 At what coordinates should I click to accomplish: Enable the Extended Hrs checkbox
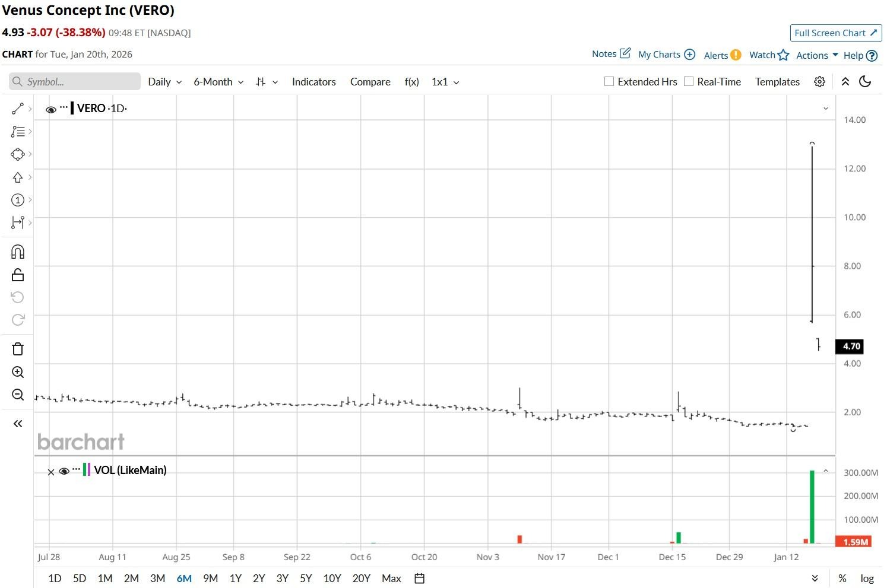[609, 81]
